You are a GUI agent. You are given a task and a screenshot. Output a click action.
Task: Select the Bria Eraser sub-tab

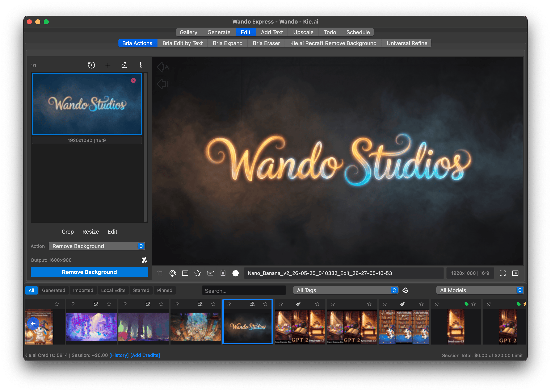click(266, 43)
